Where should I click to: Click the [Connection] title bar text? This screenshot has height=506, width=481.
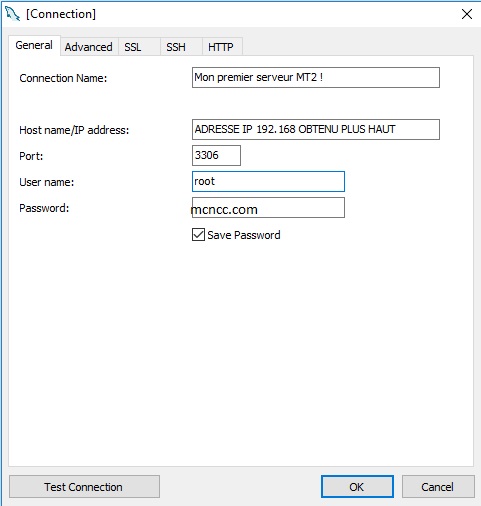[61, 14]
